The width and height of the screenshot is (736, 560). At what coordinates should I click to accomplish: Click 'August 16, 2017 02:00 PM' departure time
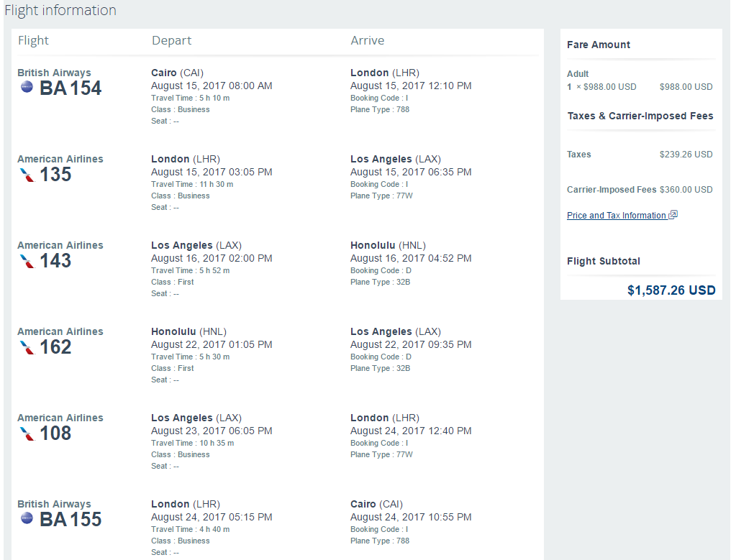(x=212, y=258)
